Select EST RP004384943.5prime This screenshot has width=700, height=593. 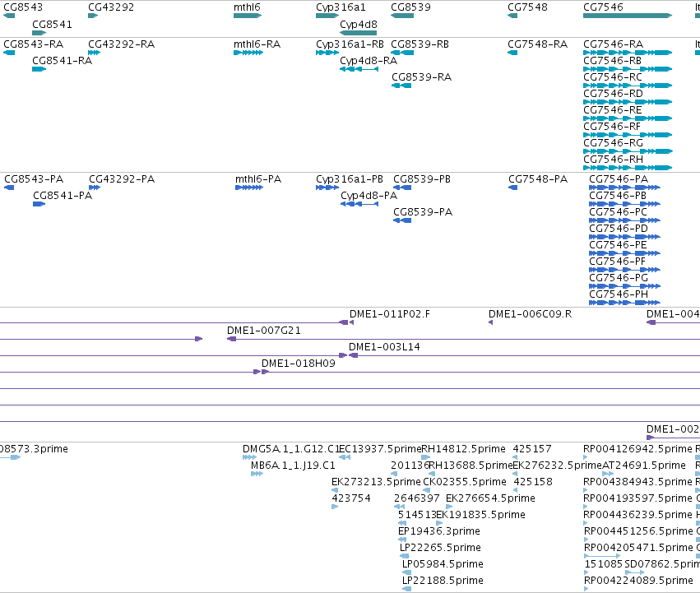(637, 482)
